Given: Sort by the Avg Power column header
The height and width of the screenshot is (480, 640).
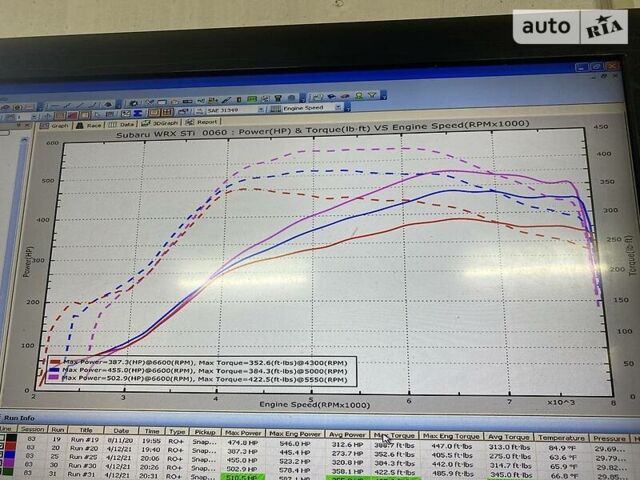Looking at the screenshot, I should coord(347,435).
